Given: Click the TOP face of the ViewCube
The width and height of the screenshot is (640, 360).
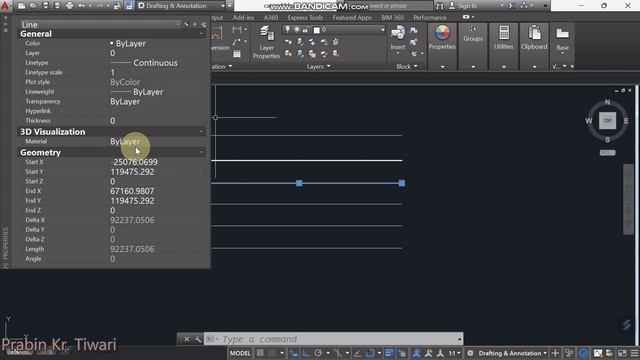Looking at the screenshot, I should pyautogui.click(x=607, y=121).
